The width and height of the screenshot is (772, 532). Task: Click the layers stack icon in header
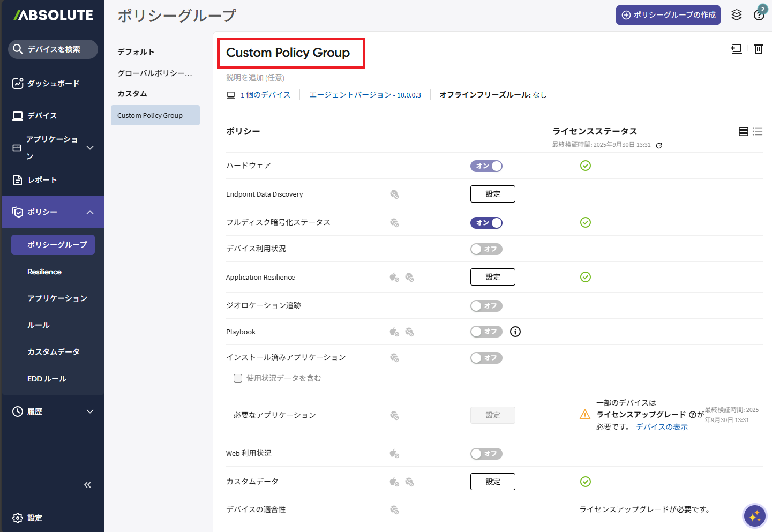(x=737, y=15)
